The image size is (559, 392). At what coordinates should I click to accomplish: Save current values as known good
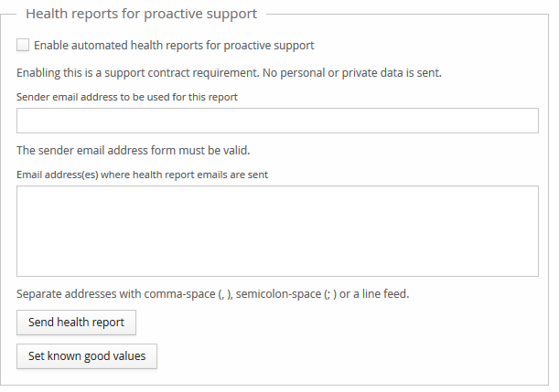(x=87, y=355)
